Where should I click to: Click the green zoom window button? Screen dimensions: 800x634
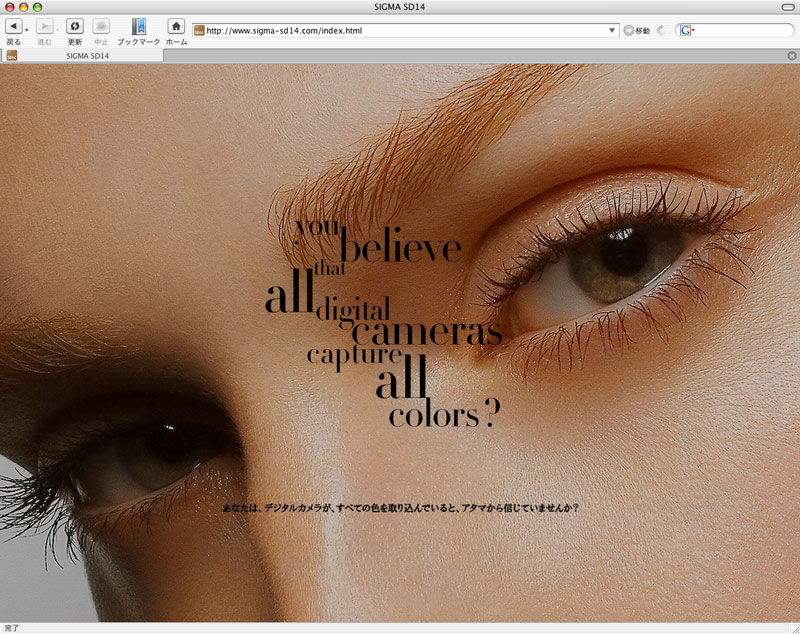point(37,7)
